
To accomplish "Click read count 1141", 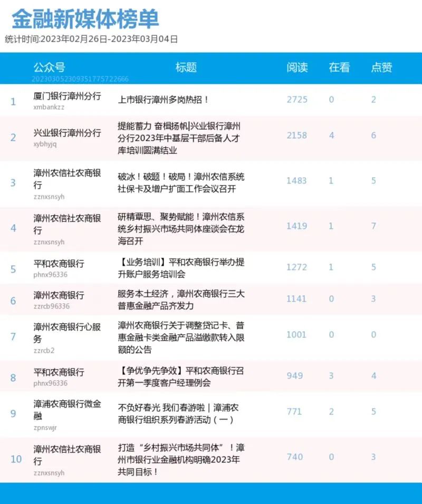I will coord(297,299).
